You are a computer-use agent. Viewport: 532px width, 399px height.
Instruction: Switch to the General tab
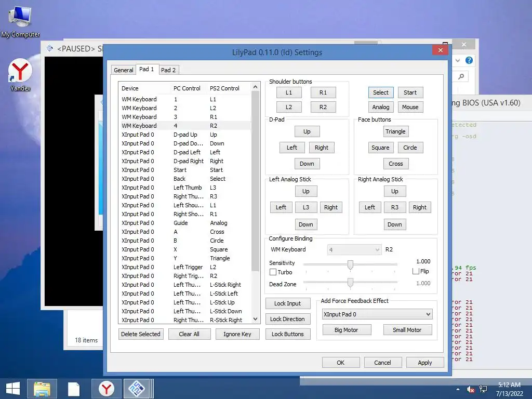(124, 70)
